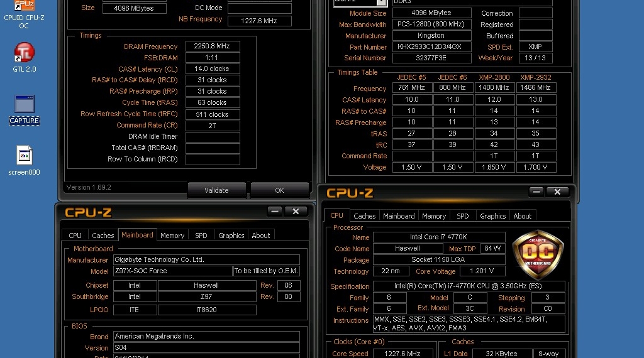Click the CPU Specification text field
644x358 pixels.
pyautogui.click(x=469, y=286)
